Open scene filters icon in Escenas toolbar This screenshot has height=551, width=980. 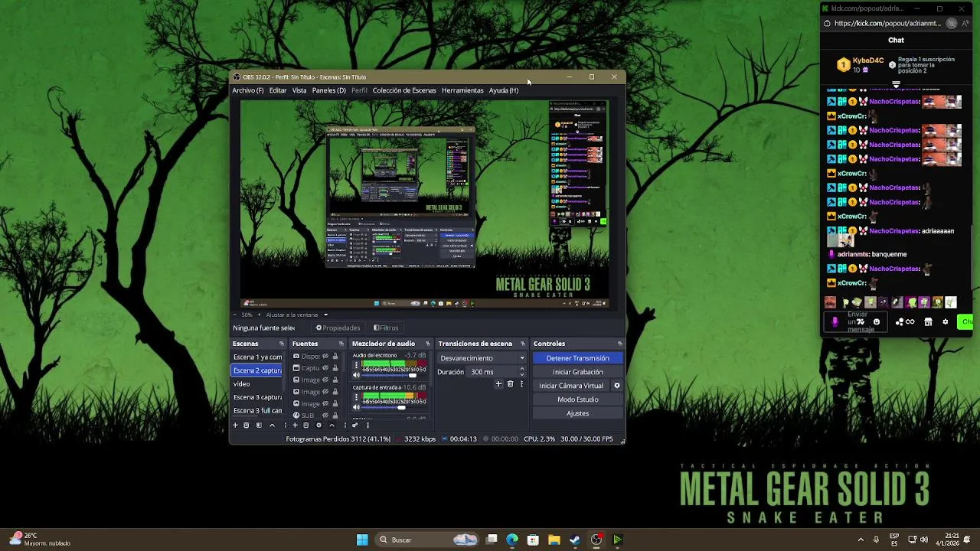(x=259, y=425)
